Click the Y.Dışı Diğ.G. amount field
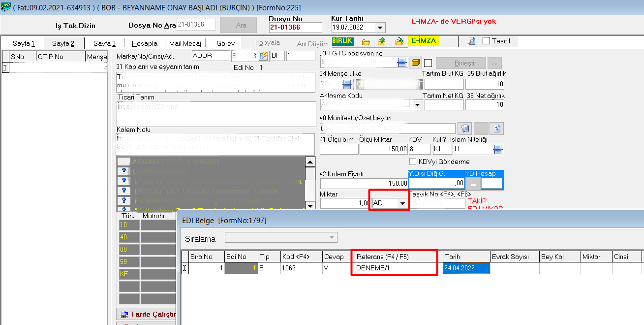The image size is (644, 325). [x=436, y=183]
